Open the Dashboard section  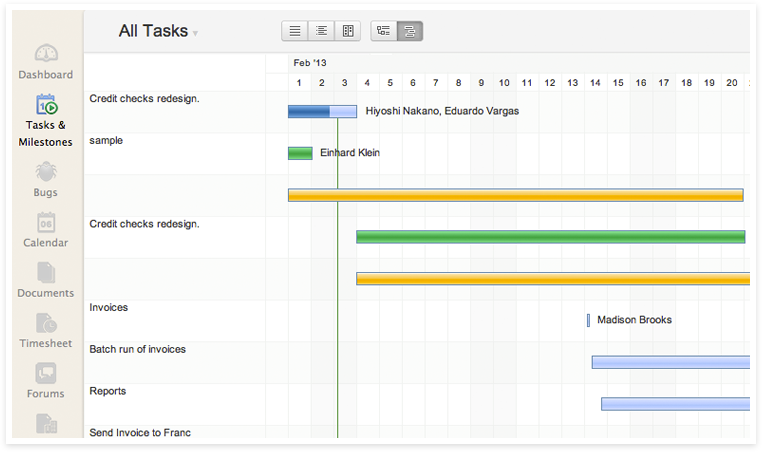(46, 62)
